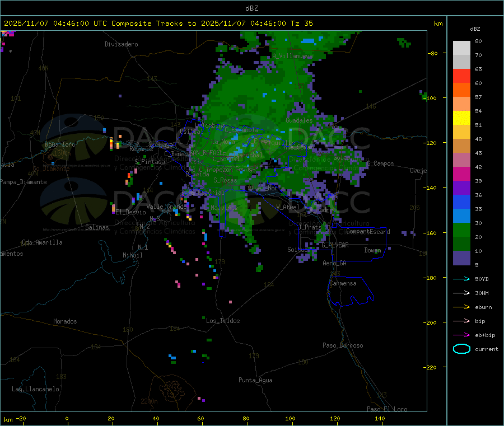Click the 'Valle_Grande' map label
The height and width of the screenshot is (426, 504).
click(166, 207)
